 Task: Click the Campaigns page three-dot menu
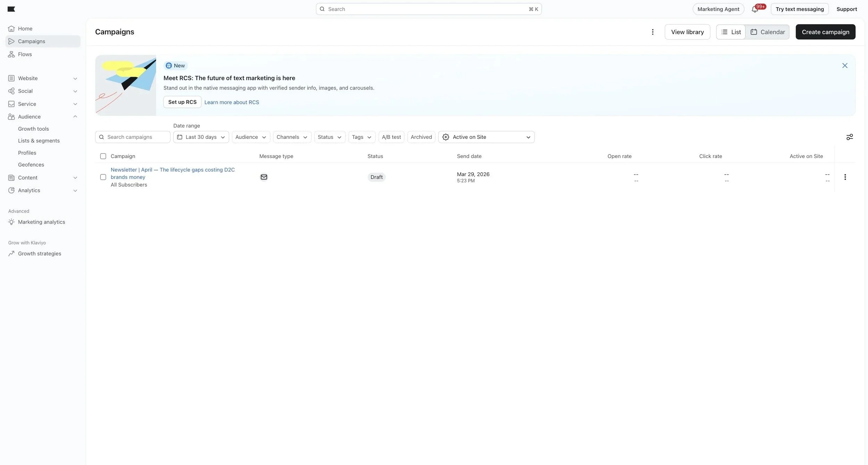[x=652, y=32]
